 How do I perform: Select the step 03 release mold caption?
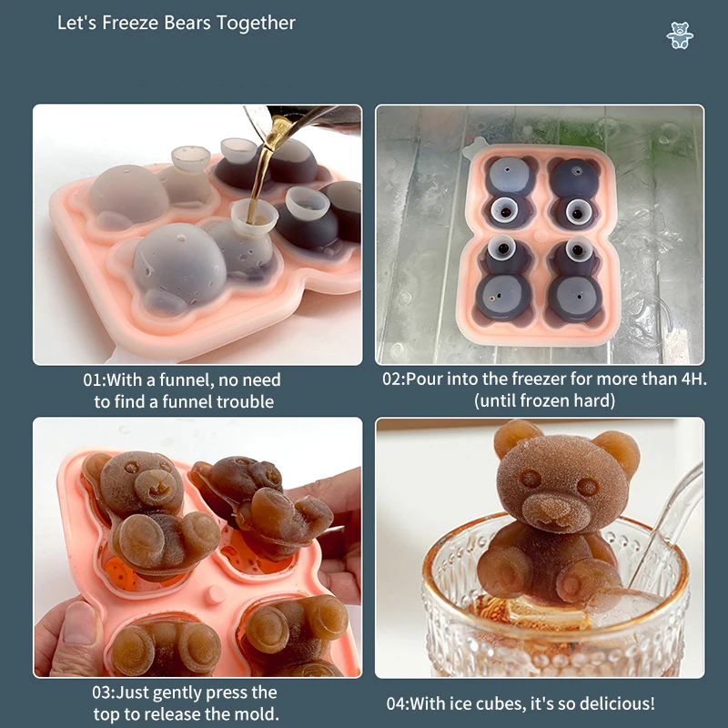(186, 703)
